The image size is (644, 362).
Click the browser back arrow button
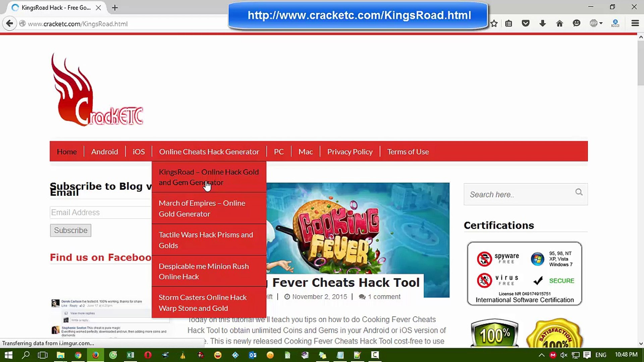click(x=9, y=23)
